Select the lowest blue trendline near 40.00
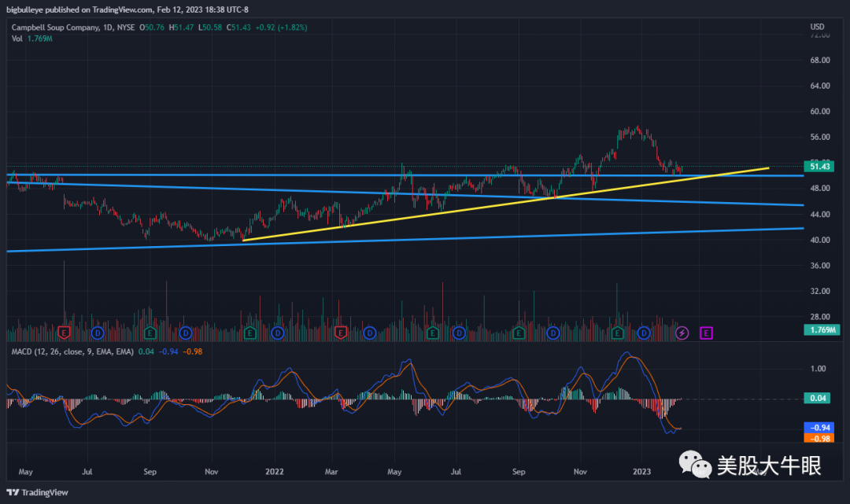The width and height of the screenshot is (850, 504). [x=405, y=240]
